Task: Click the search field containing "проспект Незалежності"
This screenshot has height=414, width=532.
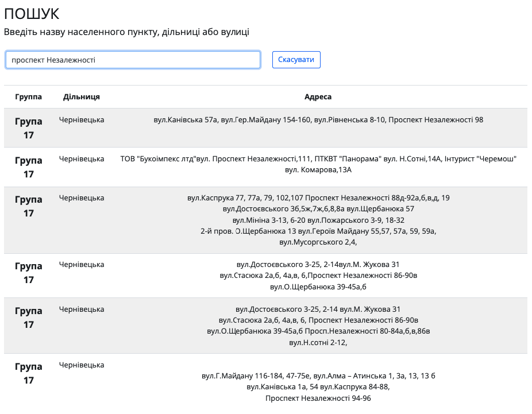Action: click(133, 60)
